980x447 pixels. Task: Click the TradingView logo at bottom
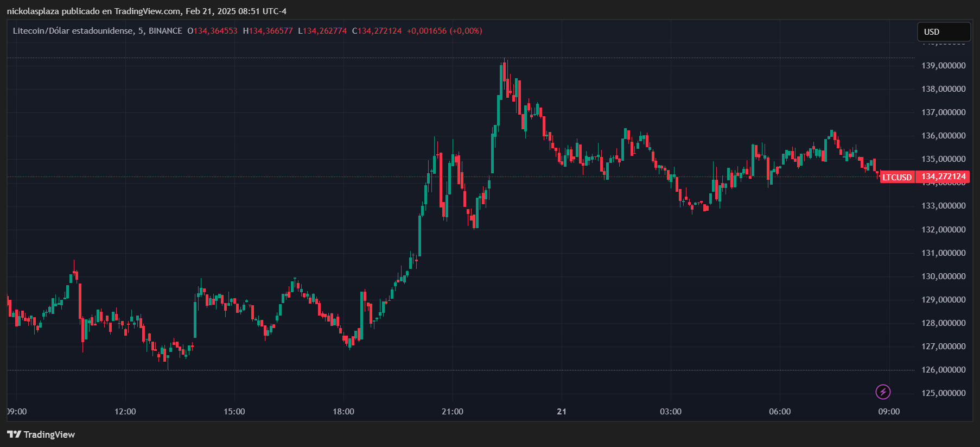(41, 435)
